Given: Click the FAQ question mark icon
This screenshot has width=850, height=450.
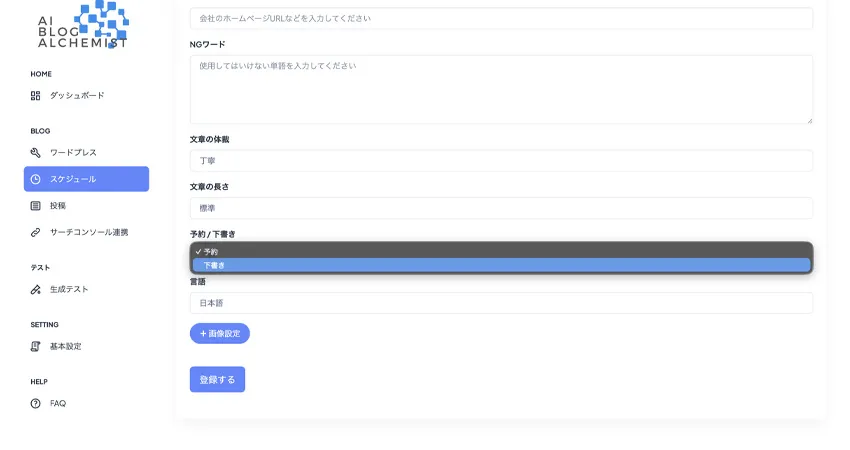Looking at the screenshot, I should coord(36,404).
